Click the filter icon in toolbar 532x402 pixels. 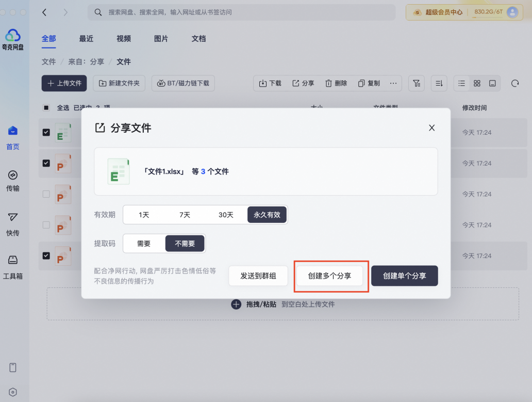click(416, 83)
